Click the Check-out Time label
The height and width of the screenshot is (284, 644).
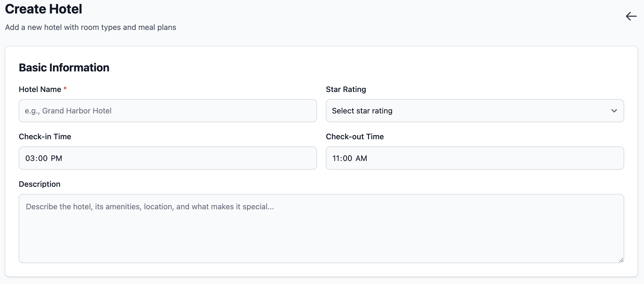pyautogui.click(x=355, y=137)
